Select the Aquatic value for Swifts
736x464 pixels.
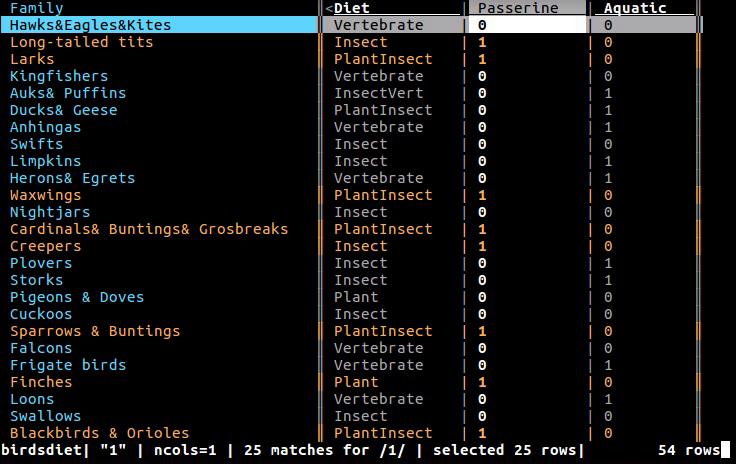pos(608,144)
